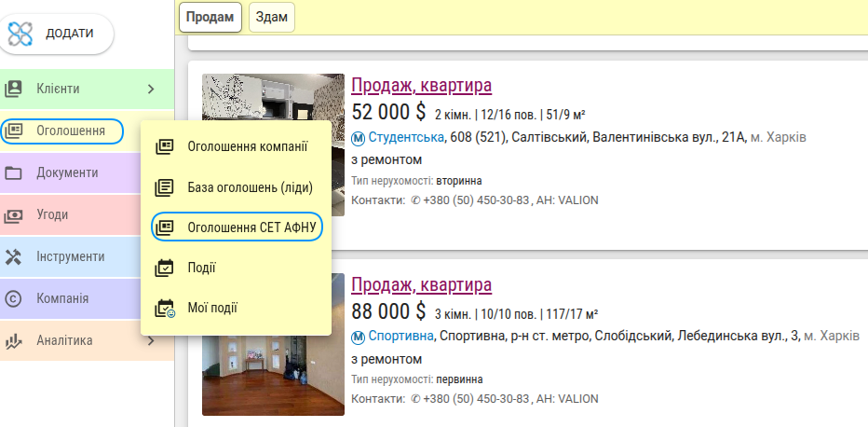The height and width of the screenshot is (427, 868).
Task: Click the Угоди money icon
Action: point(14,215)
